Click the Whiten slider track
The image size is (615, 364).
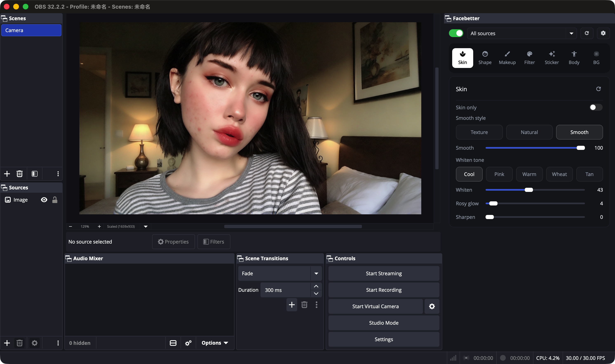[x=535, y=190]
